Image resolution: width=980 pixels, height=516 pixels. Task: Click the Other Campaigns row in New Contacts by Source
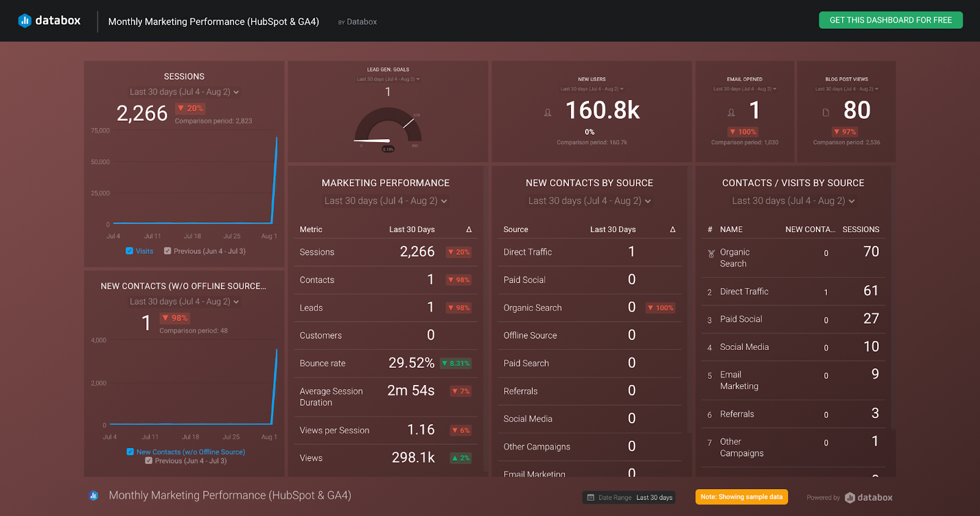pyautogui.click(x=589, y=447)
